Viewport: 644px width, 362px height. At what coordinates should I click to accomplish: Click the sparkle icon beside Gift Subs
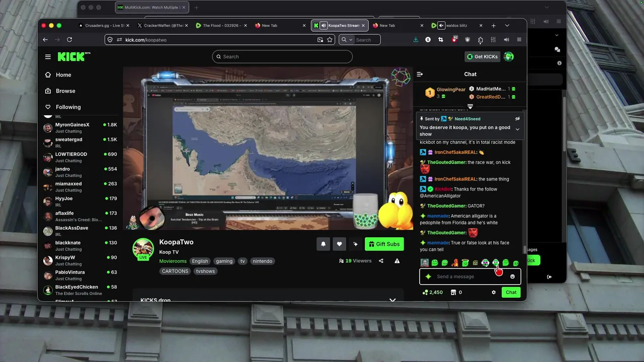[355, 244]
